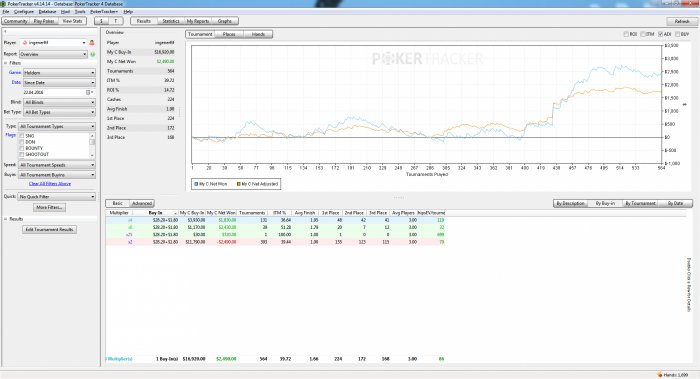Open the Game Holdem dropdown
This screenshot has height=379, width=700.
[x=59, y=73]
